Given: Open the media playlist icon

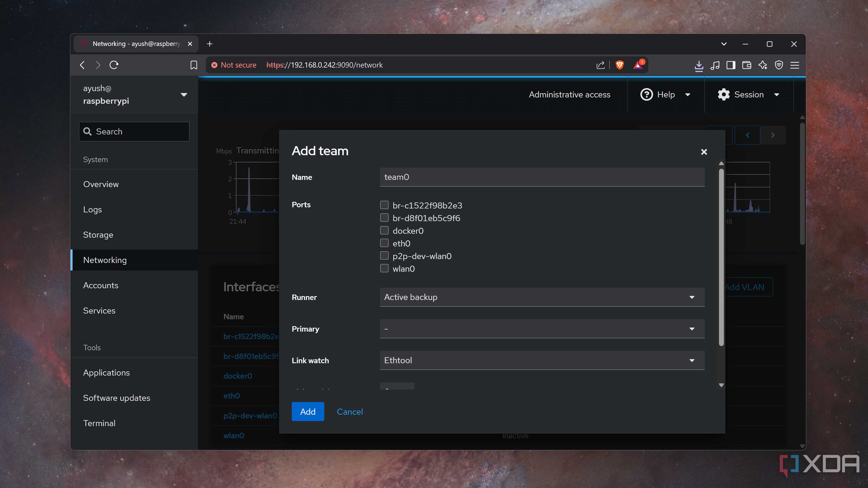Looking at the screenshot, I should 715,65.
